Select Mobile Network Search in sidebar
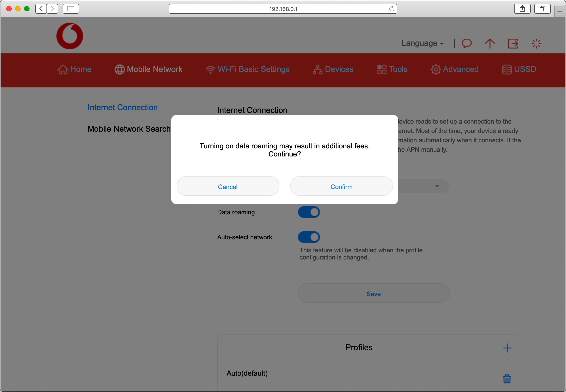The height and width of the screenshot is (392, 566). 129,129
